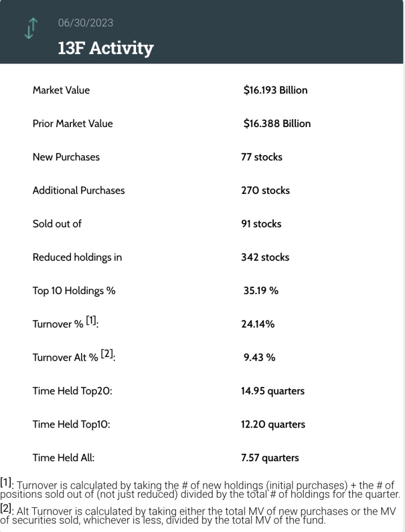Viewport: 405px width, 532px height.
Task: Click the 14.95 quarters Top20 value
Action: 273,391
